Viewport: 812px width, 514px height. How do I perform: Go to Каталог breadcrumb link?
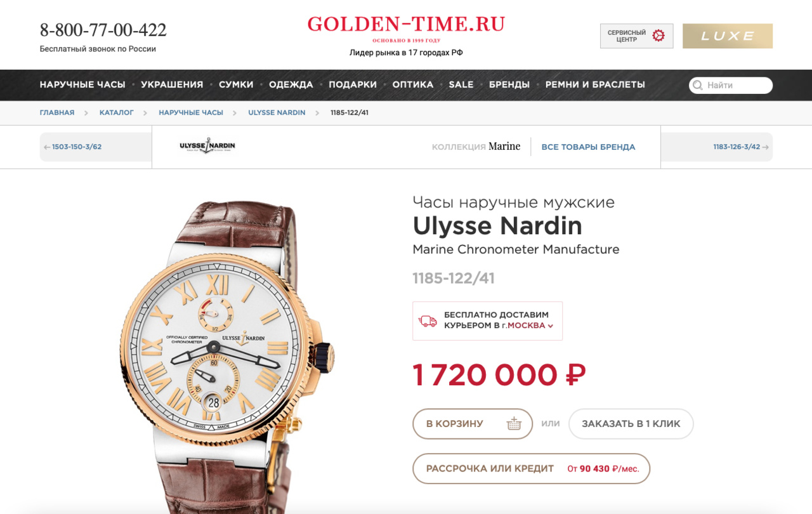coord(117,112)
